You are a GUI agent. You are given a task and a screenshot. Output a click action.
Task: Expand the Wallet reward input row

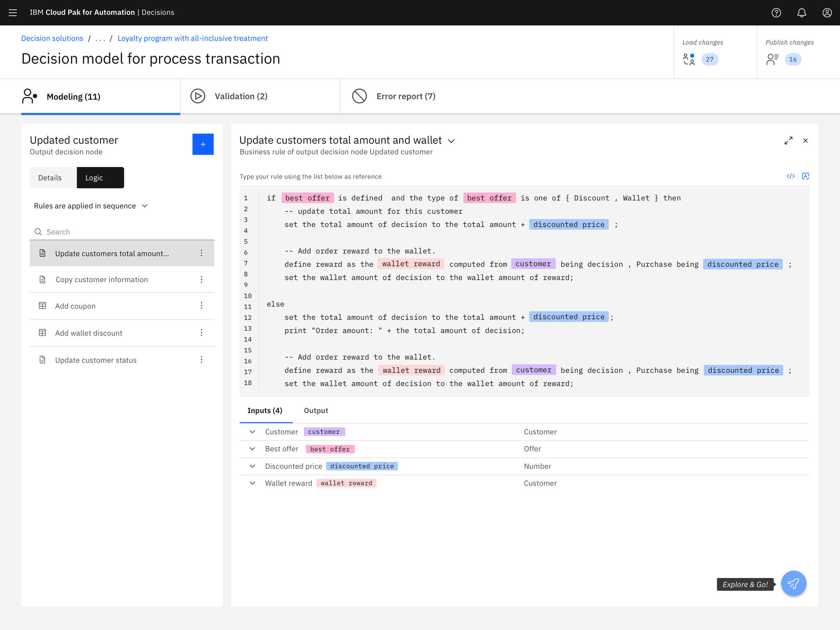(x=252, y=483)
